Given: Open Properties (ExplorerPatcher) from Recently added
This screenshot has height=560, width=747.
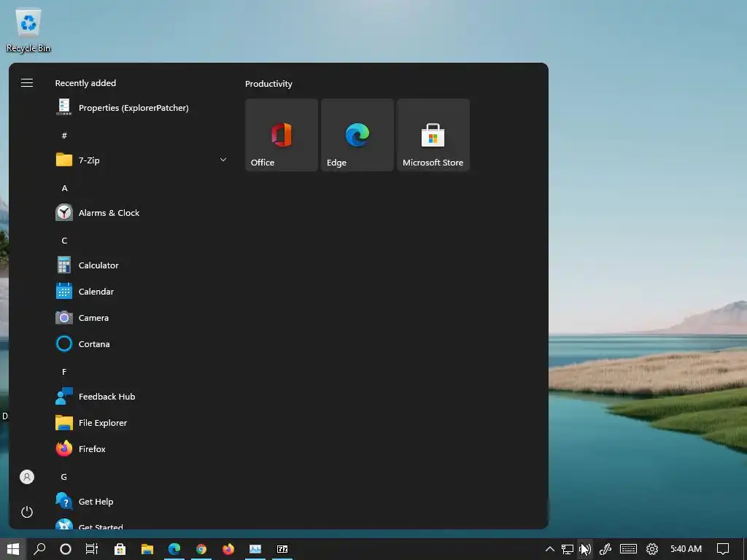Looking at the screenshot, I should 142,108.
